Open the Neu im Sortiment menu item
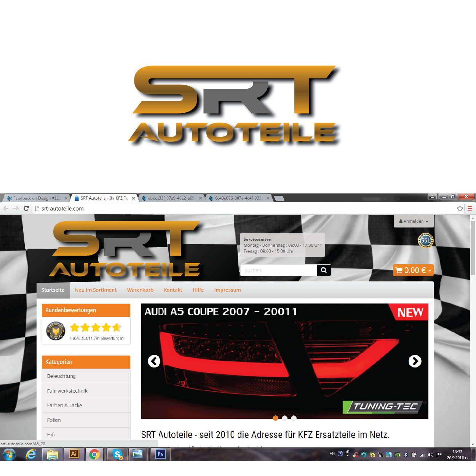 click(96, 290)
